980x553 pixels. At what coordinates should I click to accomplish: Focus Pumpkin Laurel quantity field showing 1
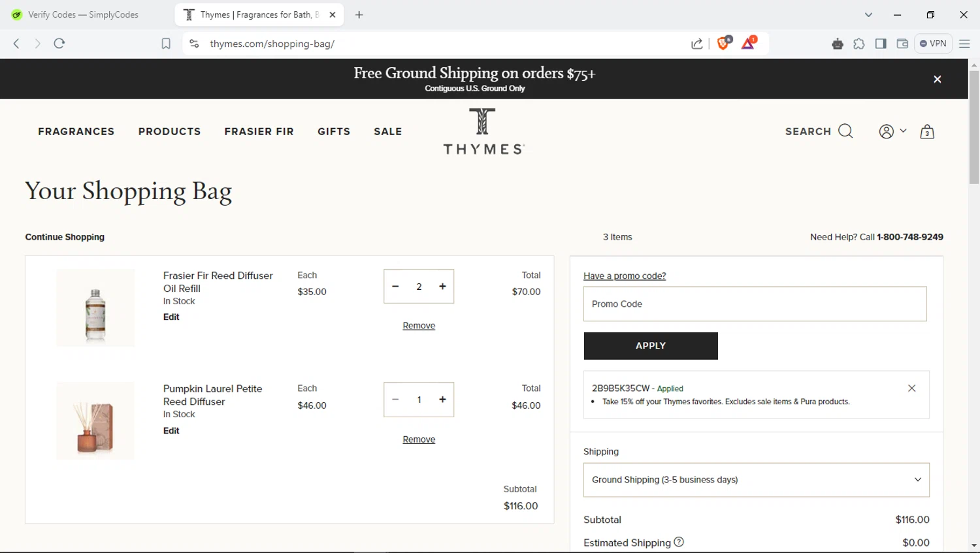(419, 400)
